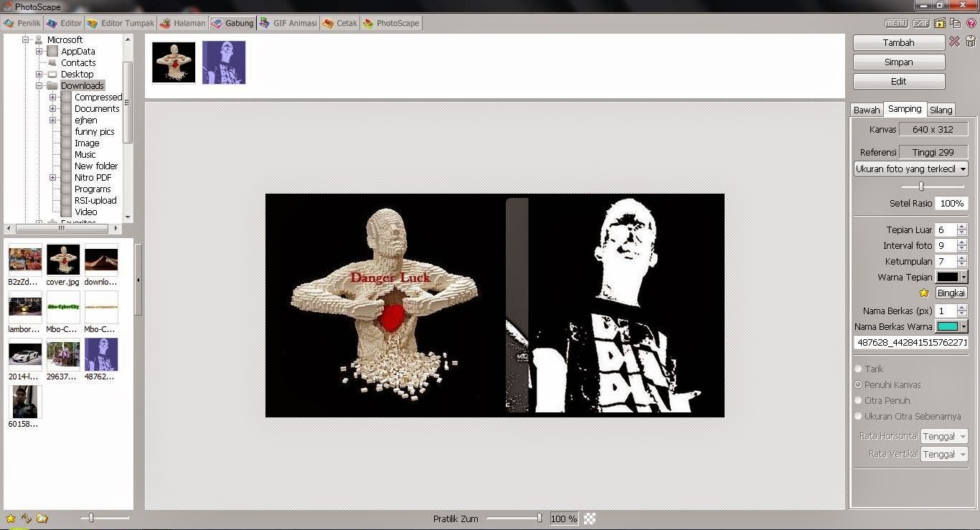Viewport: 980px width, 530px height.
Task: Clear all photos with the trash bin icon
Action: 970,42
